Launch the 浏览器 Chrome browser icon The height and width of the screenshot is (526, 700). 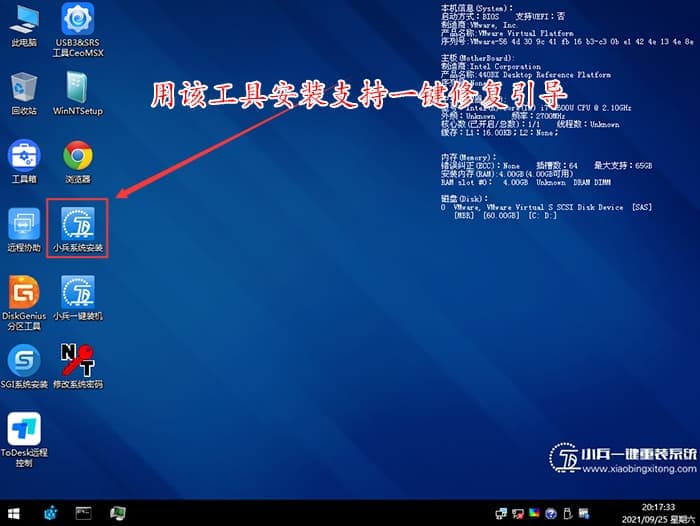point(78,162)
